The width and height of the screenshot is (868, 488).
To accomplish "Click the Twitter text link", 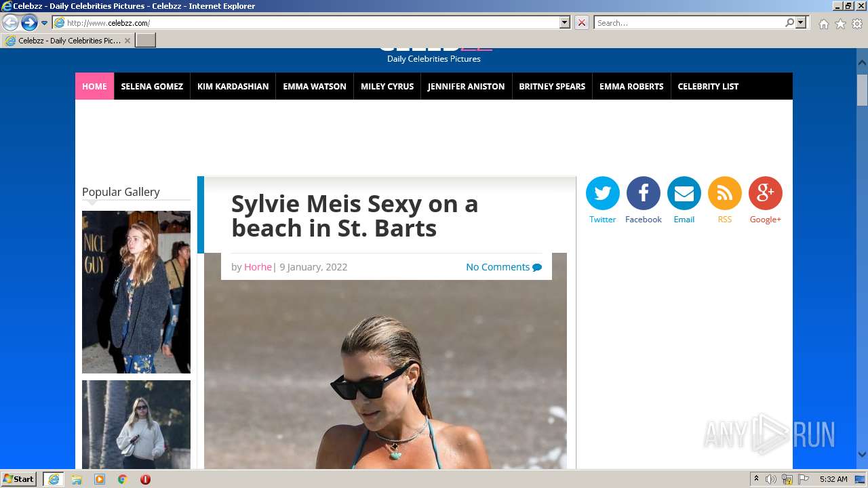I will [x=602, y=220].
